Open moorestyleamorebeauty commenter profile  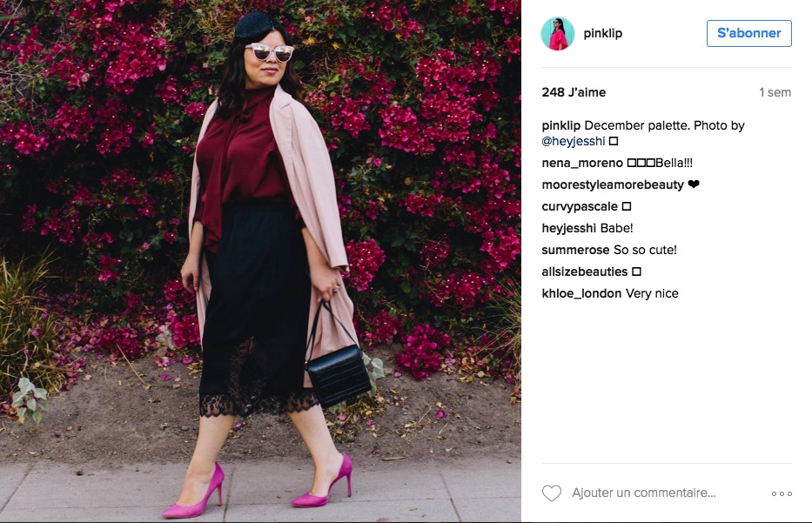coord(613,184)
